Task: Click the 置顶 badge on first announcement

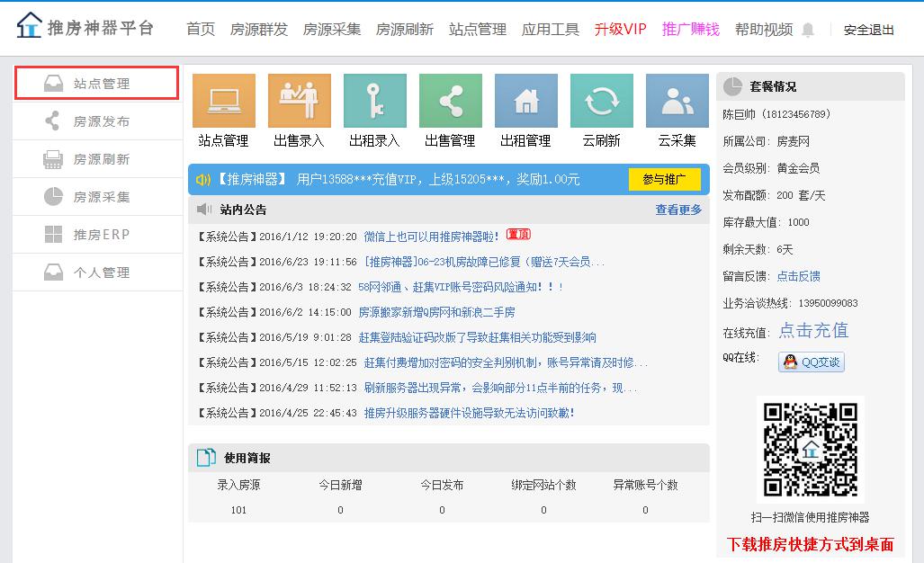Action: [518, 235]
